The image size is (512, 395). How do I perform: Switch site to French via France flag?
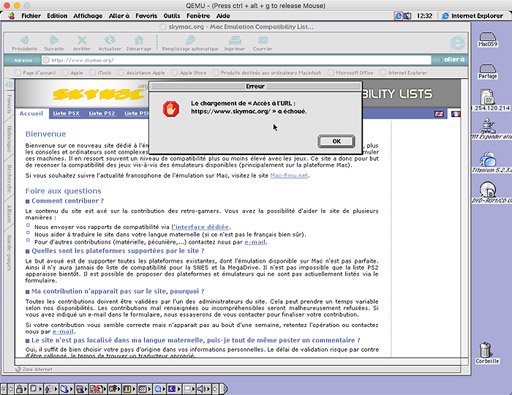[456, 114]
